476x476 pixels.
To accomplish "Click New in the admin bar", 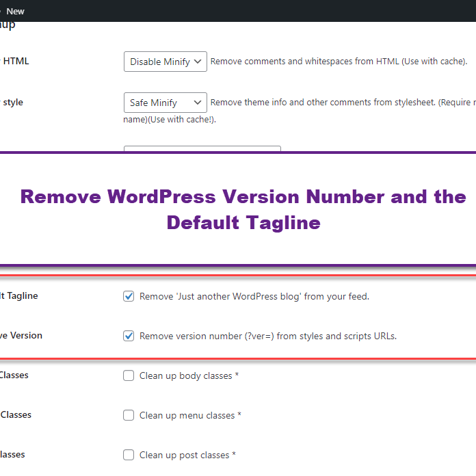I will coord(15,12).
